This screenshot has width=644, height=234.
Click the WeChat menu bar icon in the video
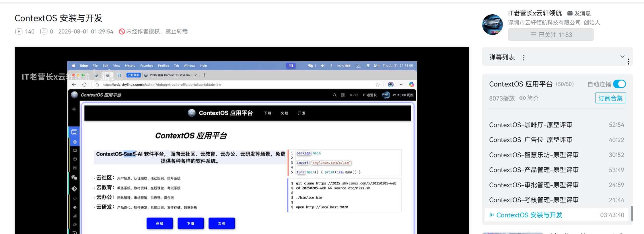pos(310,66)
